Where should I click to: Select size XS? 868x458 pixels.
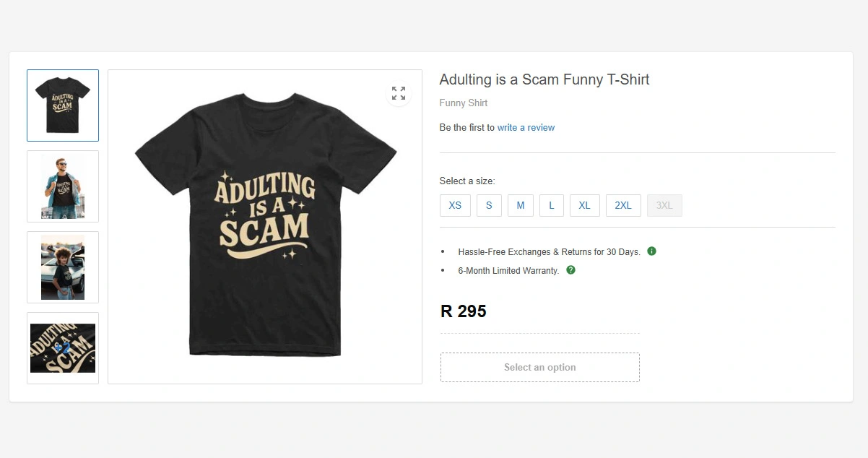pyautogui.click(x=455, y=205)
